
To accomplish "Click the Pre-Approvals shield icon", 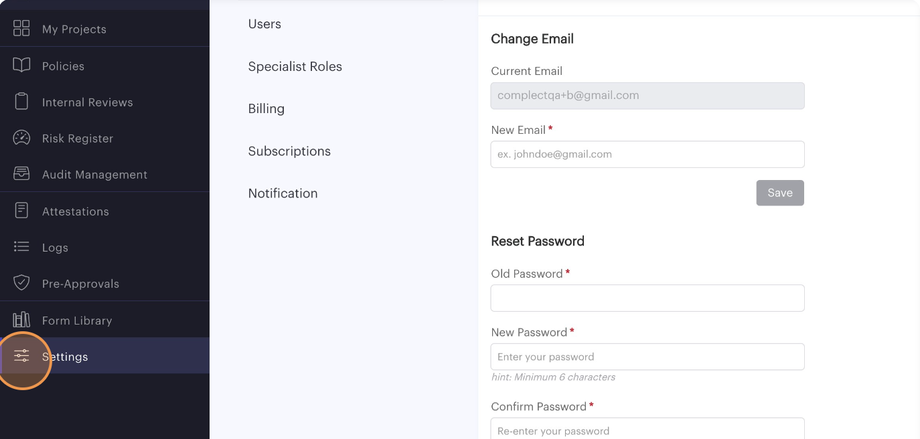I will click(x=21, y=283).
